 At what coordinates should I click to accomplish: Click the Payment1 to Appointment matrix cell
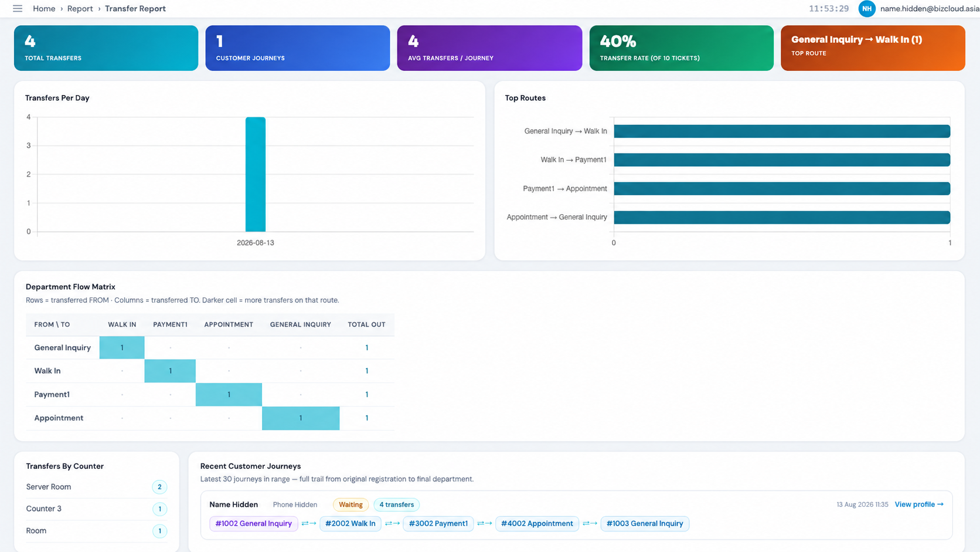tap(229, 394)
